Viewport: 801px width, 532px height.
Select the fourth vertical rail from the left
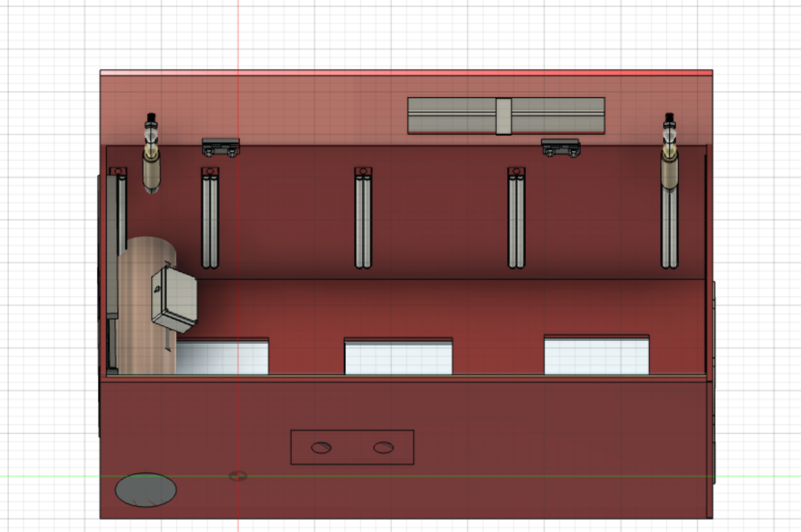click(517, 218)
